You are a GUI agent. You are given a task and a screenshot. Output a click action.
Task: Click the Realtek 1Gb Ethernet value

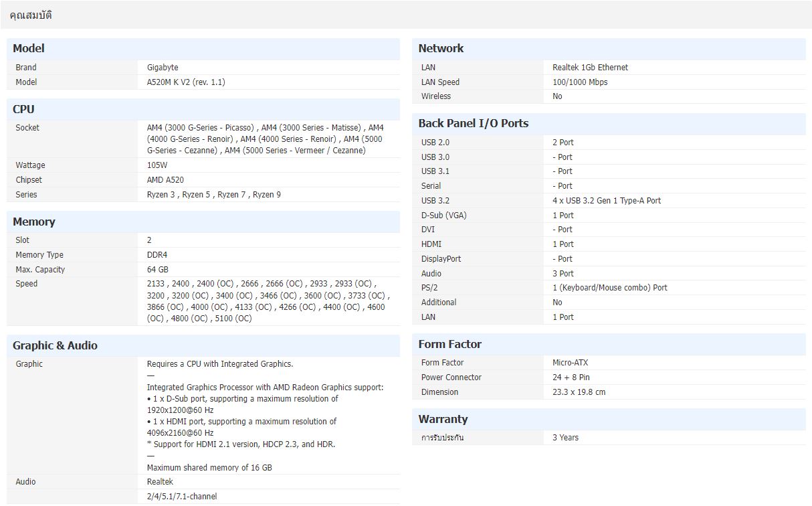click(x=590, y=68)
